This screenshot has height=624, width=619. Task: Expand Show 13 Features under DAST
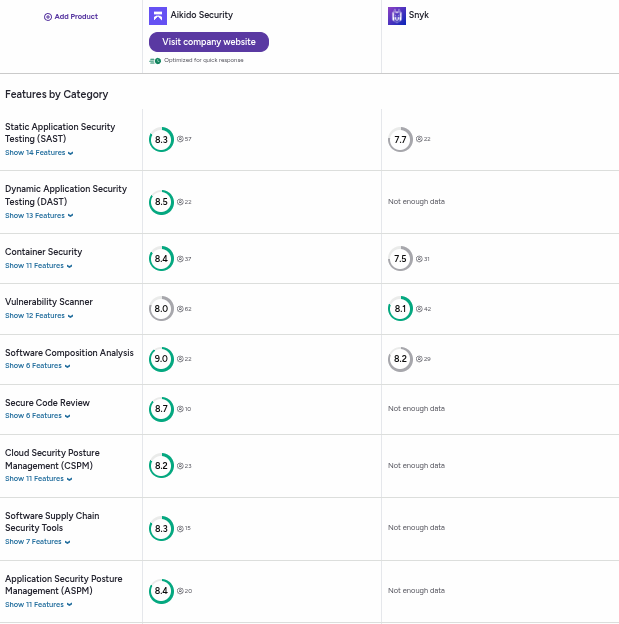39,216
